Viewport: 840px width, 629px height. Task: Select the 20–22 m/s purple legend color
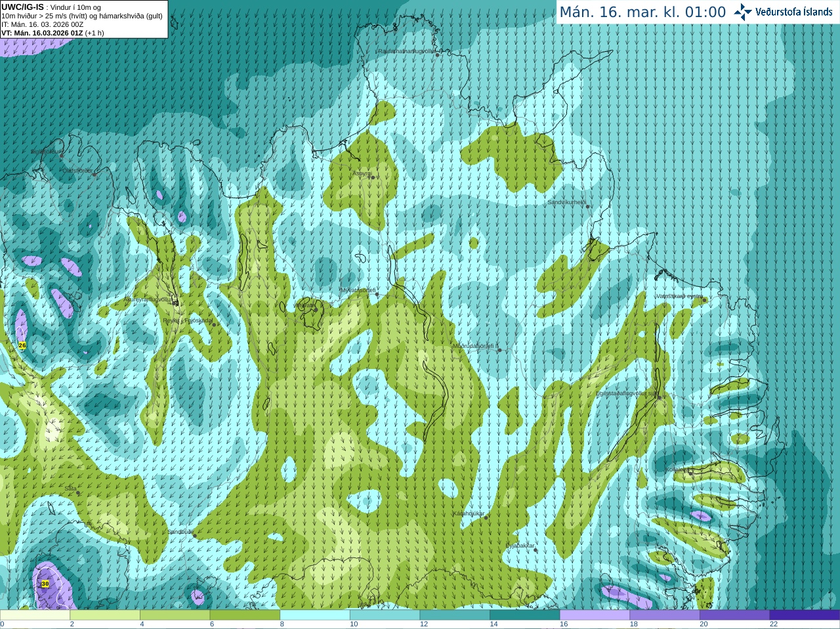coord(734,615)
